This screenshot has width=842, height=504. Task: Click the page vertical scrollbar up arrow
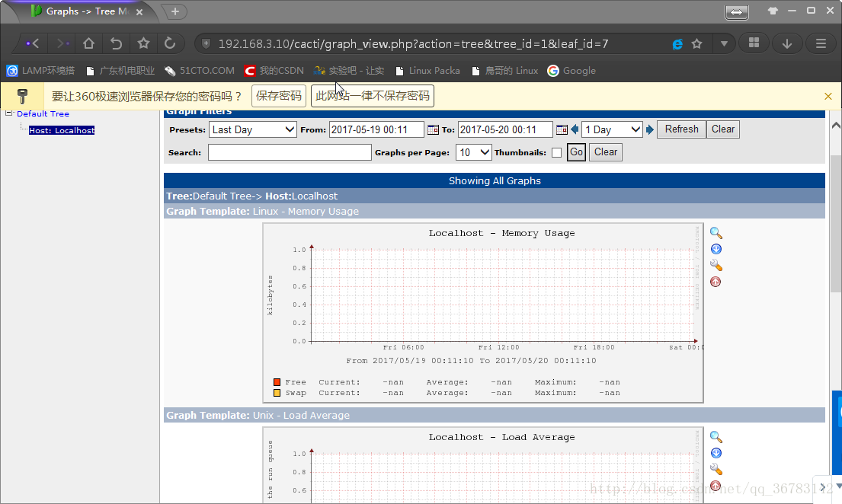[x=836, y=126]
